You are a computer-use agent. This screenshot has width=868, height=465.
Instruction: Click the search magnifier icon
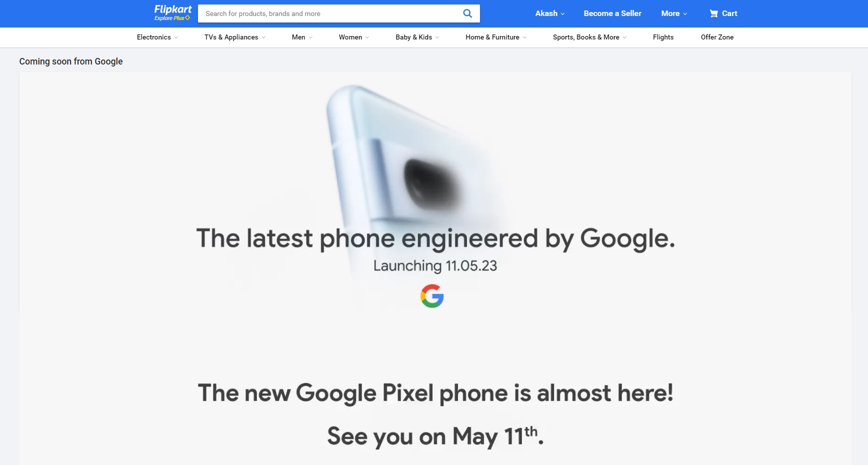tap(467, 13)
